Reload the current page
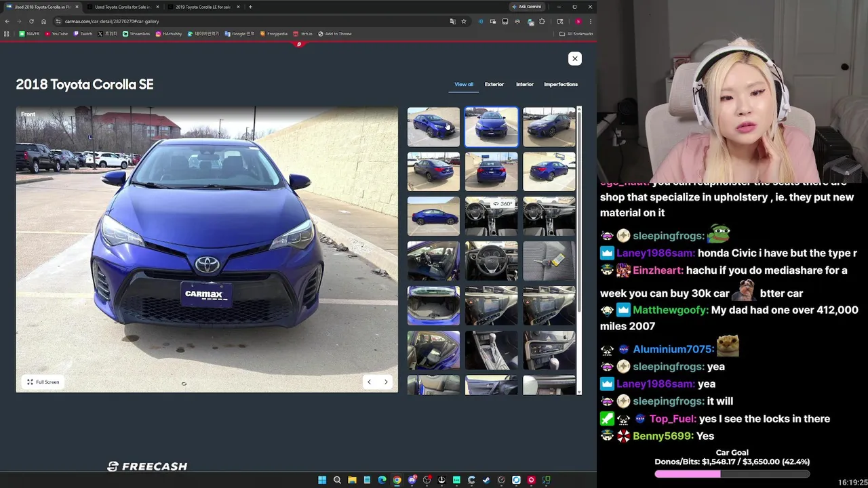868x488 pixels. point(31,21)
